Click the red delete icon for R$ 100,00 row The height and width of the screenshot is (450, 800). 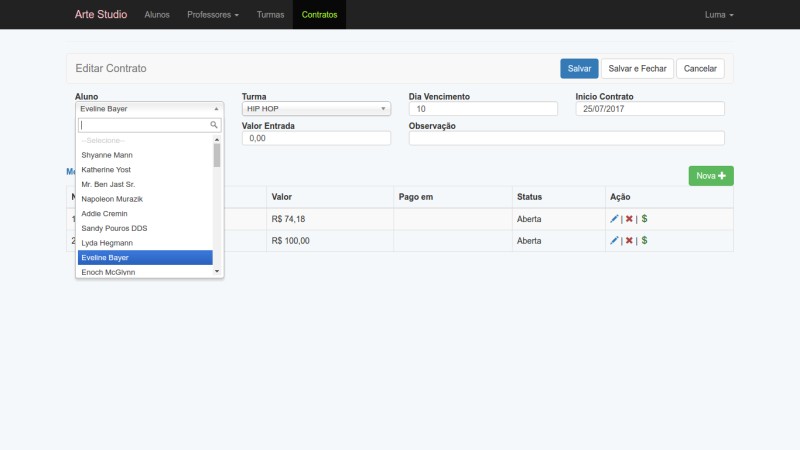629,241
